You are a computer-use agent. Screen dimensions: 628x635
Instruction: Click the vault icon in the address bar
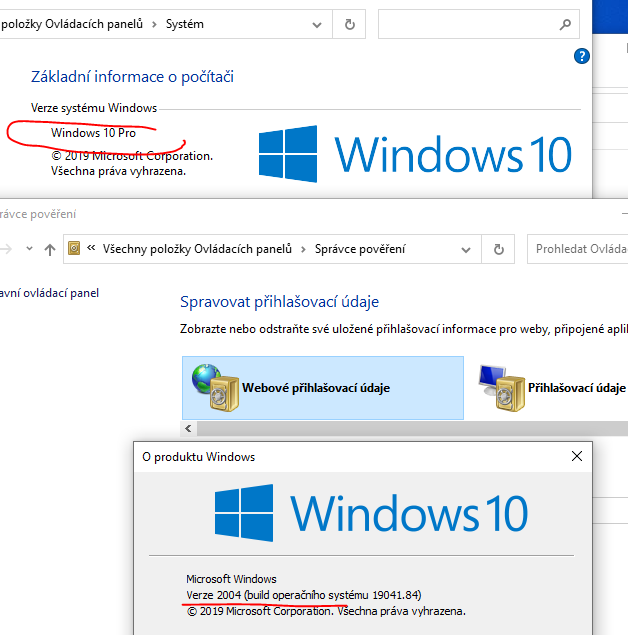(x=74, y=249)
